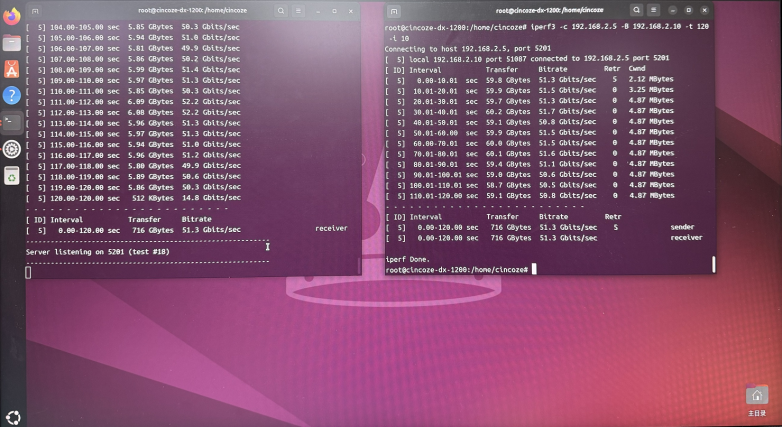Close the left iperf3 server terminal
This screenshot has width=782, height=427.
pyautogui.click(x=352, y=10)
